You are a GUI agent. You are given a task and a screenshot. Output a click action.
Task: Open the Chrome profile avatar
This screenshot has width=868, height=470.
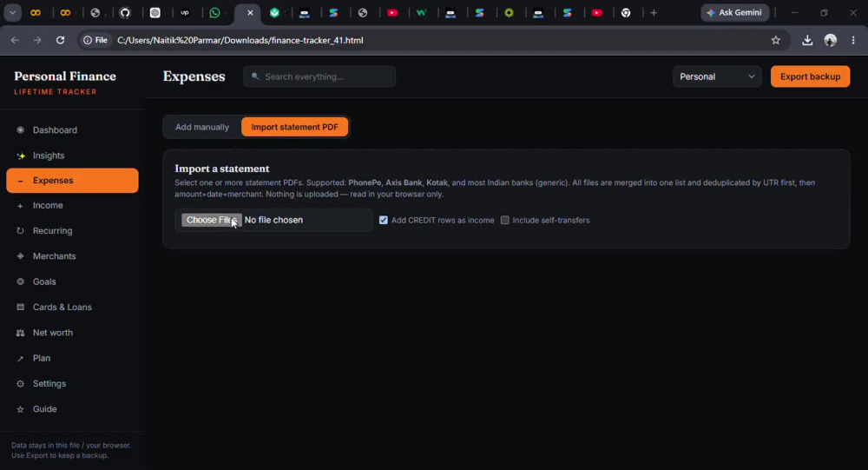click(x=831, y=40)
